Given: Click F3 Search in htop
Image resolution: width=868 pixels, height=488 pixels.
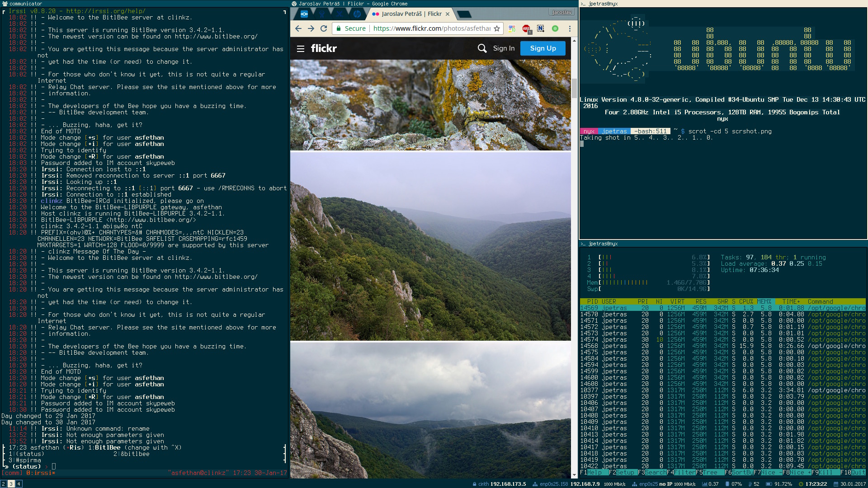Looking at the screenshot, I should pos(652,472).
